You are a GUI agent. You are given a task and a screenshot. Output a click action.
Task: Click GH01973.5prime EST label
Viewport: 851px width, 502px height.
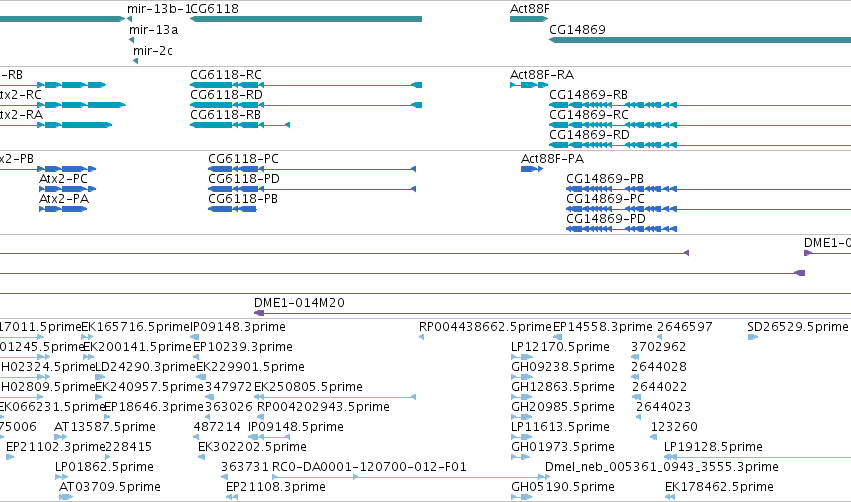coord(563,447)
